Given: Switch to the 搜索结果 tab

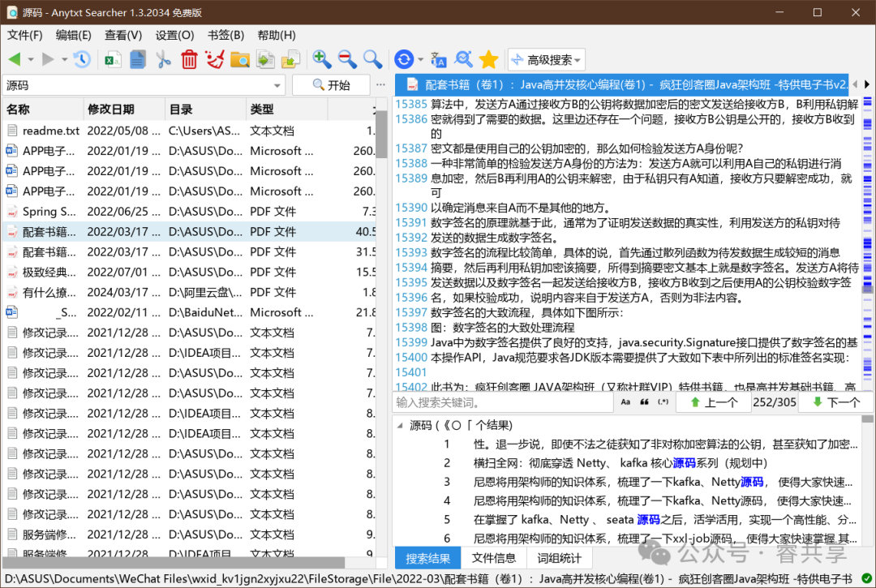Looking at the screenshot, I should pyautogui.click(x=427, y=559).
